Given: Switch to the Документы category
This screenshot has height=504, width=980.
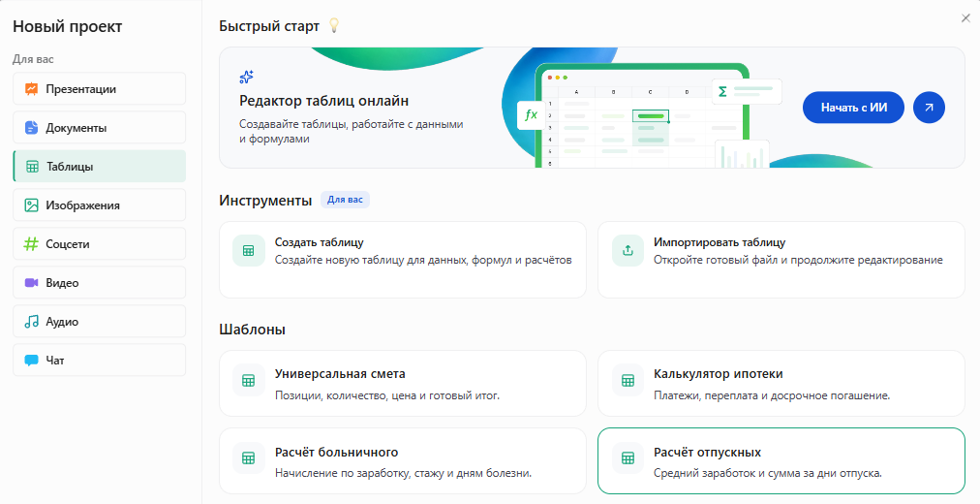Looking at the screenshot, I should 100,128.
